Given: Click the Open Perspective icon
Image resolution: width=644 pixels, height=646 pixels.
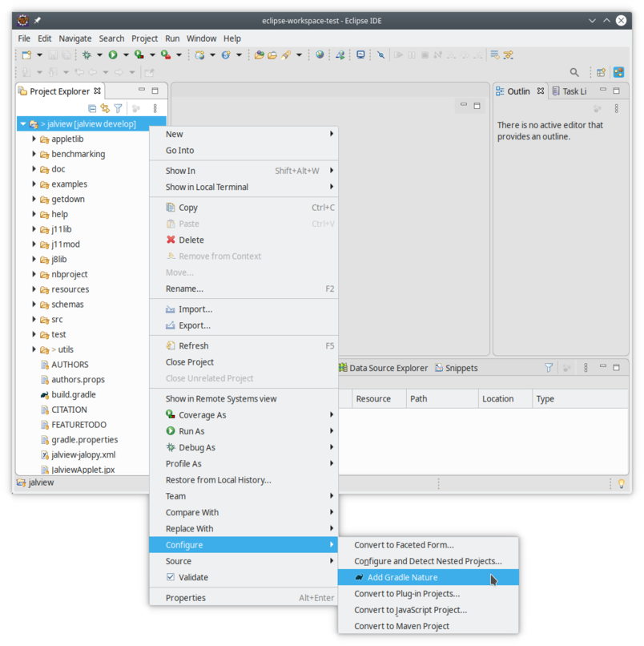Looking at the screenshot, I should tap(601, 72).
